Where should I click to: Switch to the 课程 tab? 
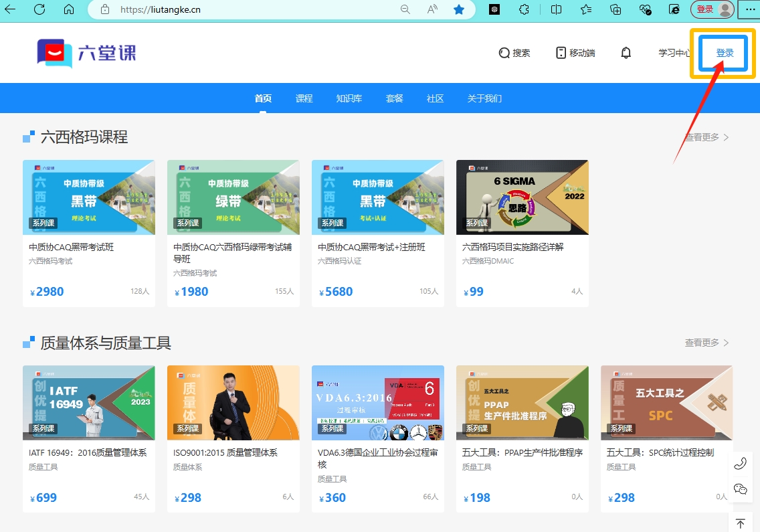point(304,98)
